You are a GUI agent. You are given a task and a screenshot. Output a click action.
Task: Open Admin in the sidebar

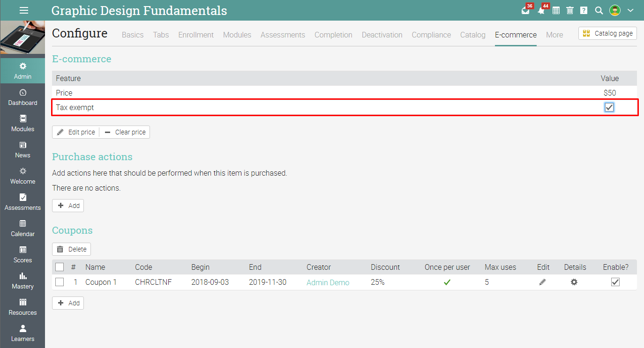[22, 71]
